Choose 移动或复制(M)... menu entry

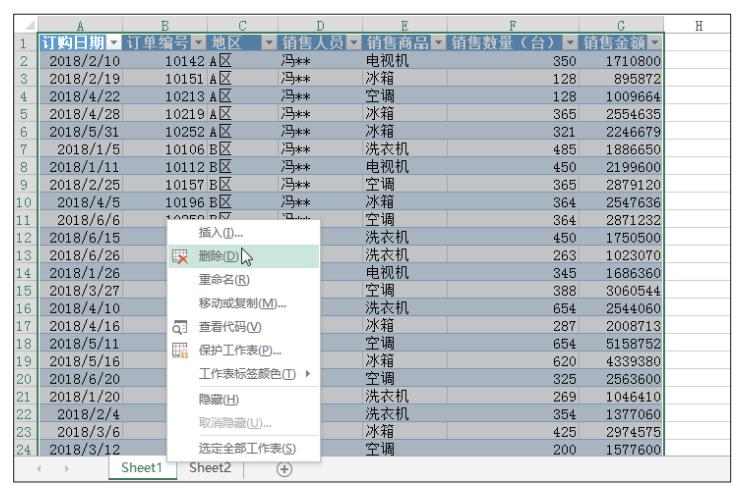(244, 303)
